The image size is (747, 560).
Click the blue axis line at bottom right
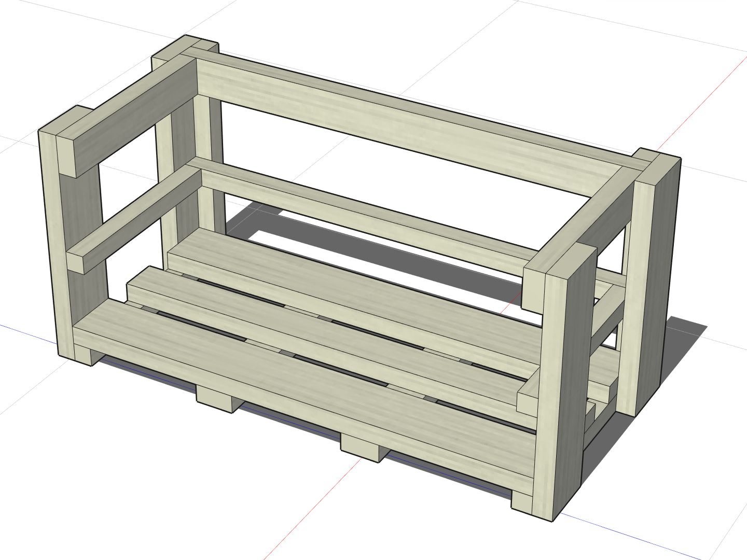648,539
